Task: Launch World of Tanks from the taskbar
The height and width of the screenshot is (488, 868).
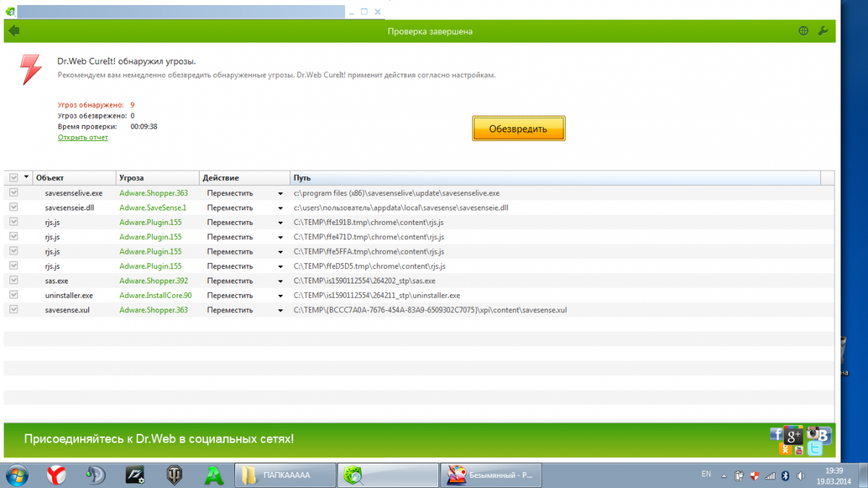Action: 175,475
